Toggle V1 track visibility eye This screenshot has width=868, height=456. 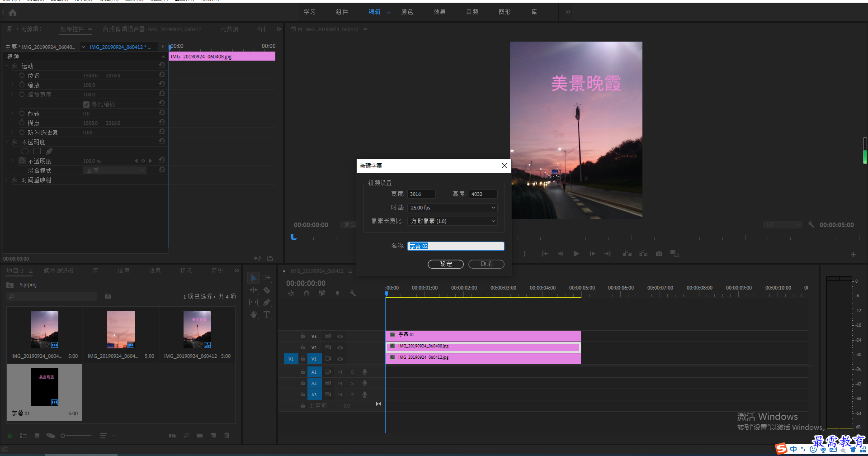(x=340, y=359)
